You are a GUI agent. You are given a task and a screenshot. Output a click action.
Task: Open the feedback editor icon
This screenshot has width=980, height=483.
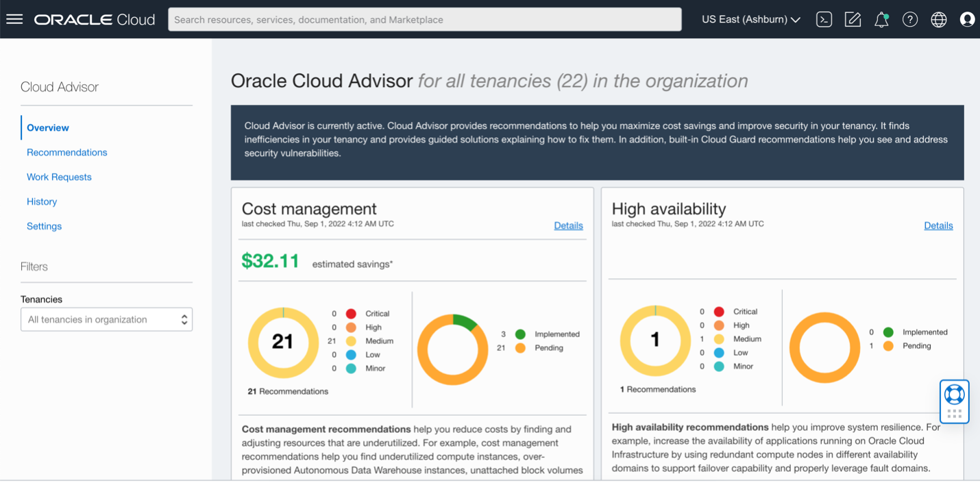point(853,18)
